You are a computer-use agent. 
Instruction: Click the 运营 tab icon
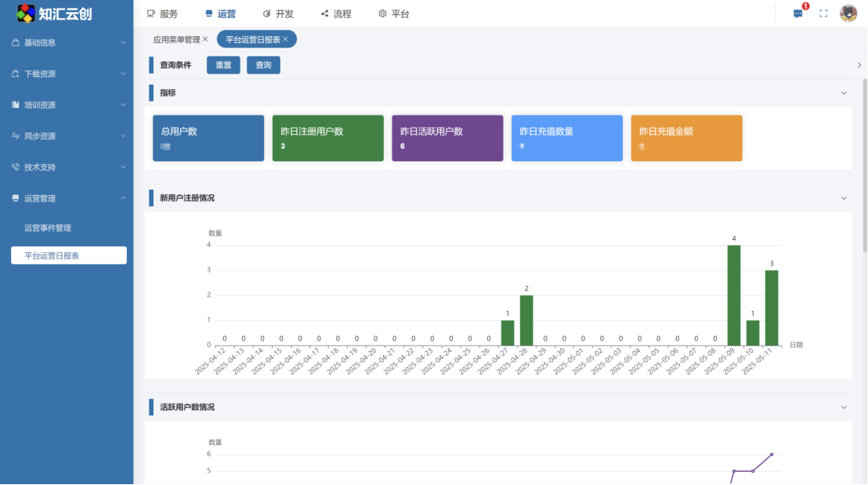208,13
